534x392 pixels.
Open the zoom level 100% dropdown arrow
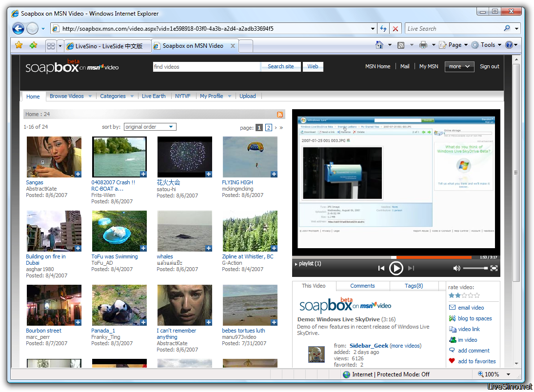509,374
